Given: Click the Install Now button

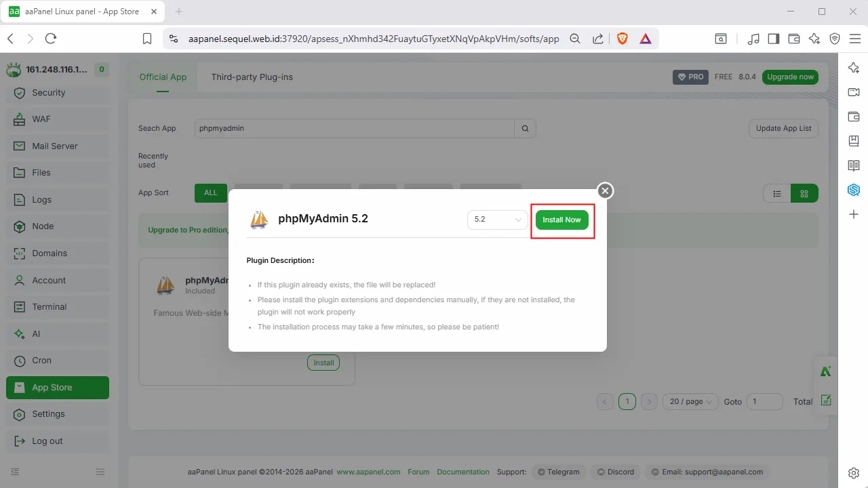Looking at the screenshot, I should point(562,220).
